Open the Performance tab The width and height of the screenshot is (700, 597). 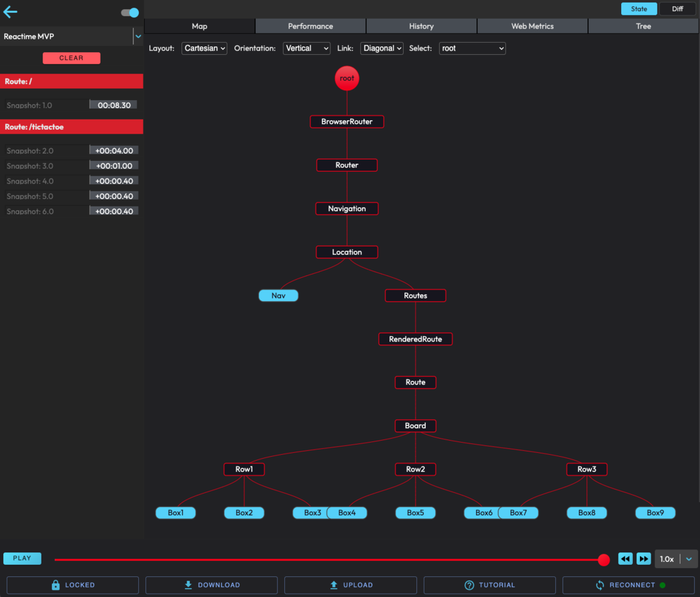[x=310, y=26]
